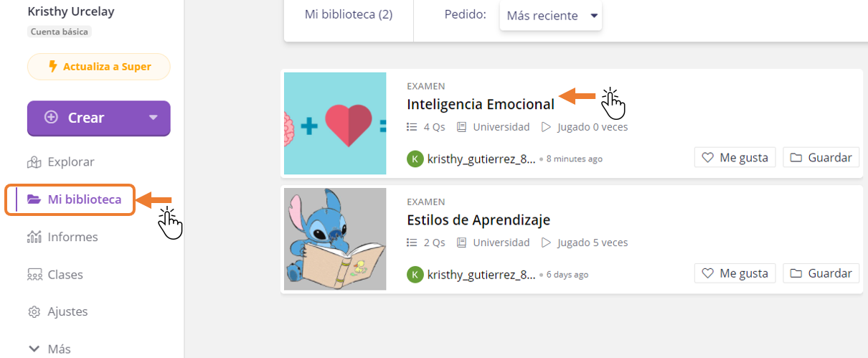The width and height of the screenshot is (868, 358).
Task: Expand the Crear button dropdown arrow
Action: 152,118
